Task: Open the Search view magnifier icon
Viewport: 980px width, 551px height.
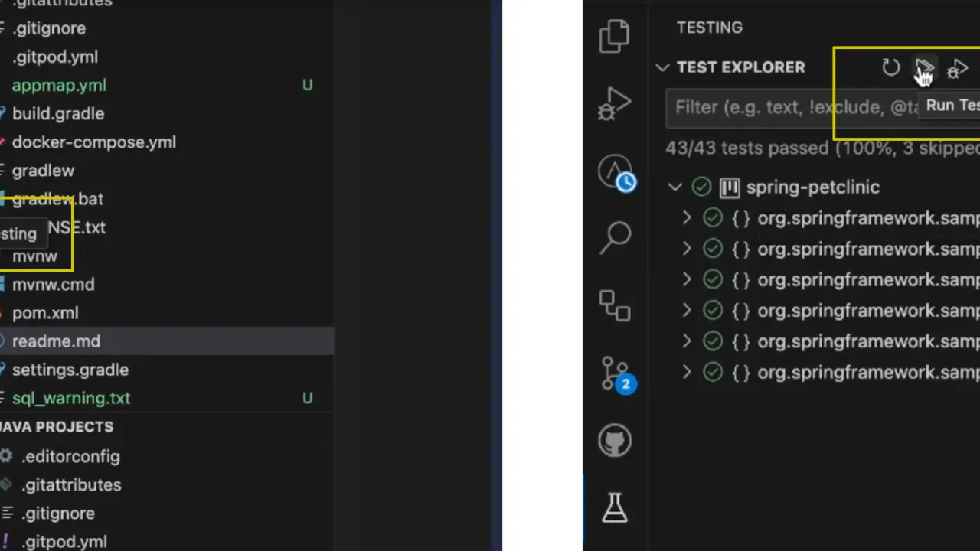Action: pyautogui.click(x=615, y=238)
